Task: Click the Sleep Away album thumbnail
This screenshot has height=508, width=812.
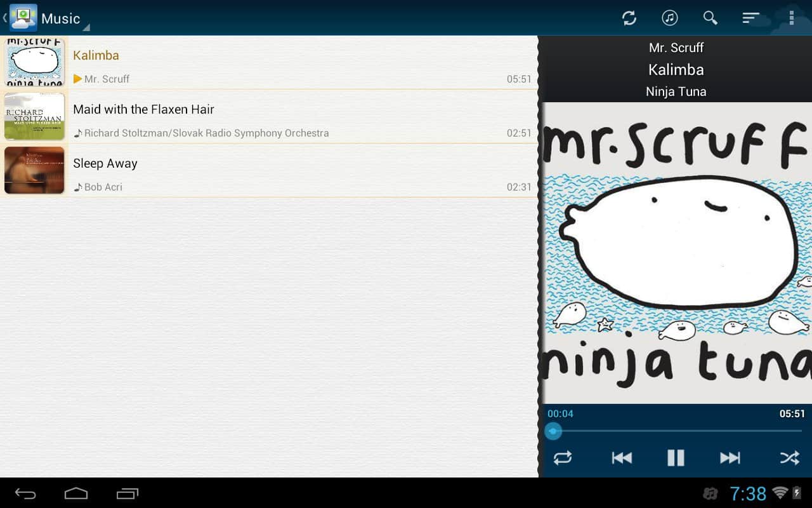Action: (34, 170)
